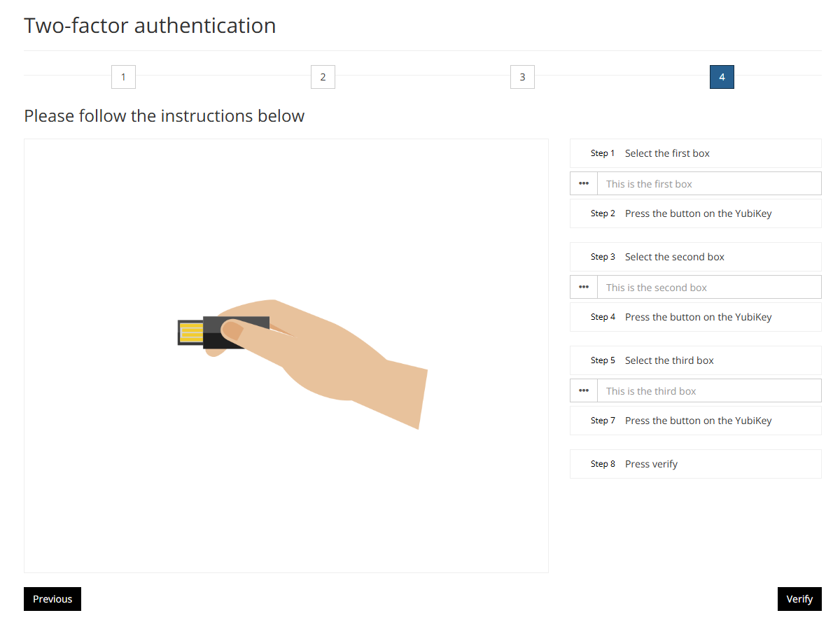Click the dots icon beside first box
This screenshot has height=620, width=840.
[x=584, y=183]
